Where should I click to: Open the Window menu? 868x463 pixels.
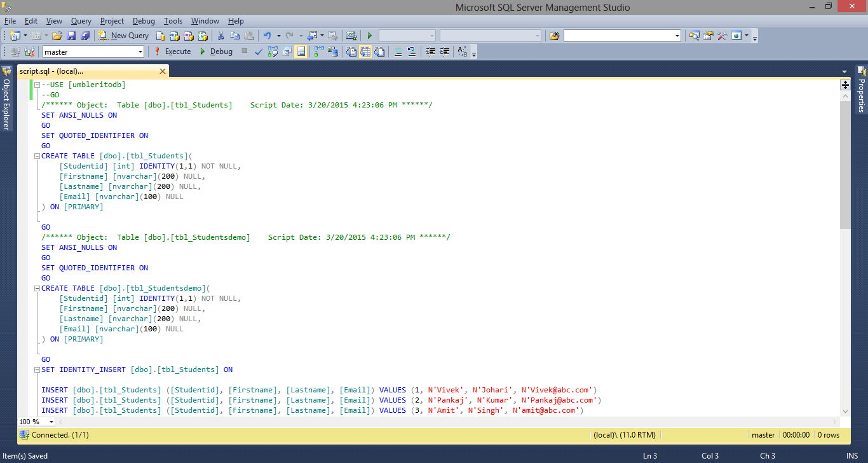coord(205,21)
